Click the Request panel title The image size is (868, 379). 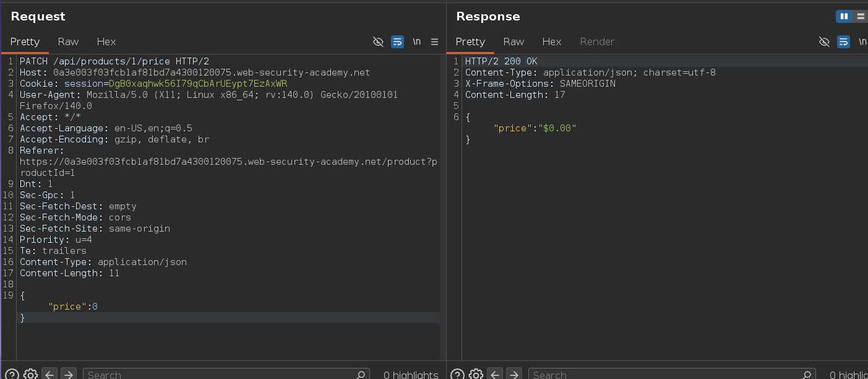(38, 17)
